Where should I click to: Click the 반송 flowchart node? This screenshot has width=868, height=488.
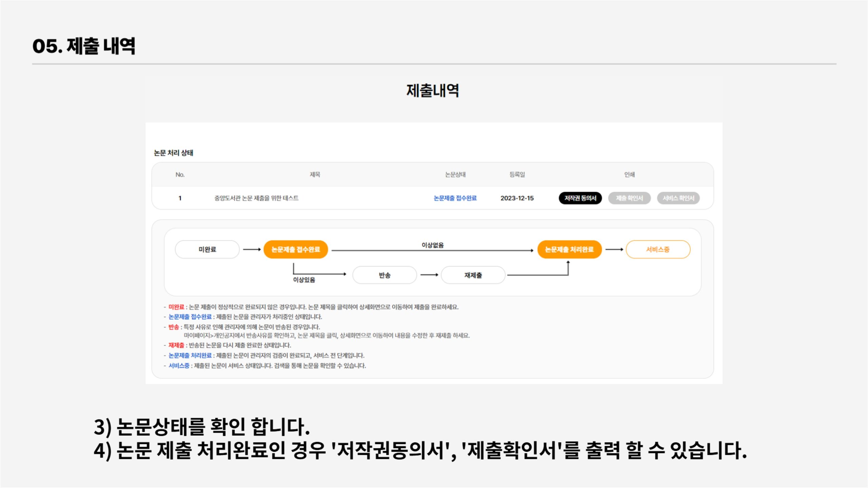tap(384, 275)
